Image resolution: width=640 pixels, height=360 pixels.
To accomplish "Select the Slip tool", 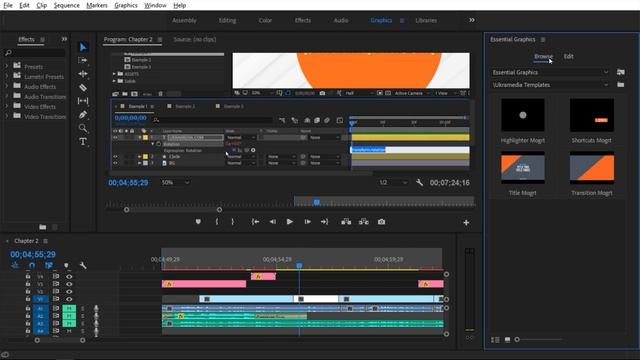I will coord(83,101).
